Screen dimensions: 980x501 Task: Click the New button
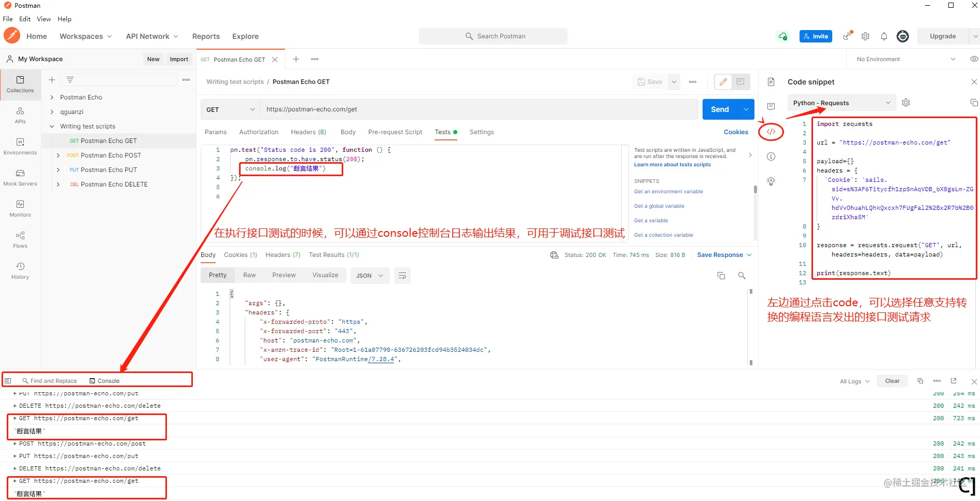153,59
